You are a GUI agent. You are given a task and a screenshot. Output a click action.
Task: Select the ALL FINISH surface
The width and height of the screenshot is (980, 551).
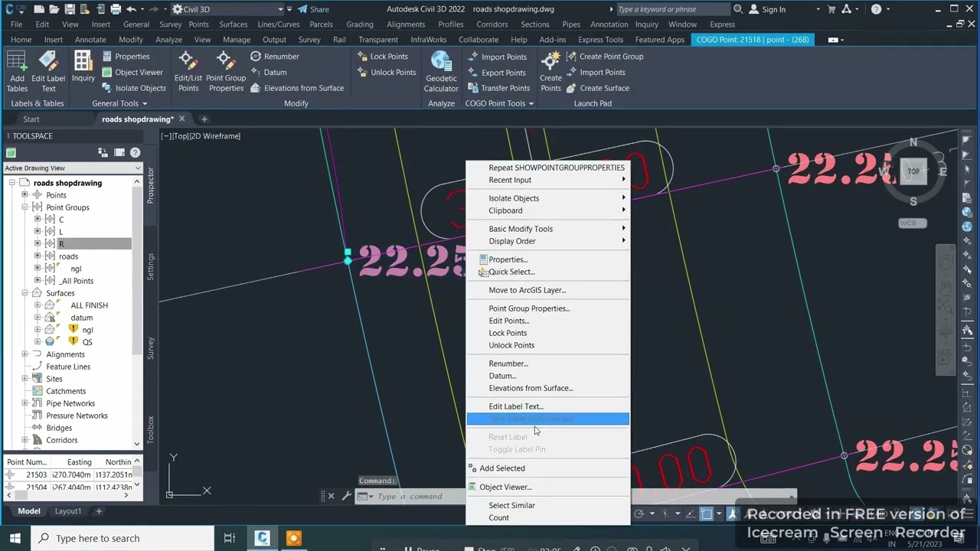pyautogui.click(x=89, y=305)
